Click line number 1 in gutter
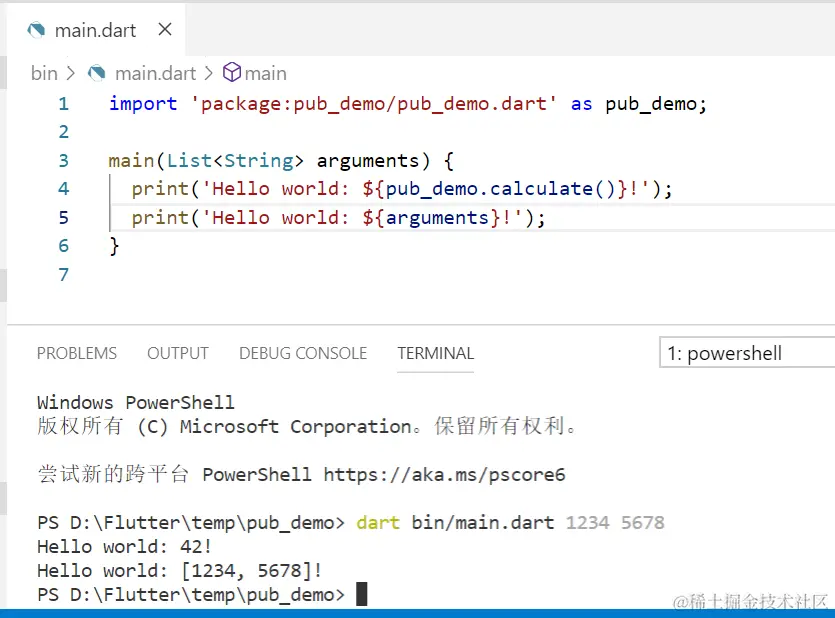The width and height of the screenshot is (835, 618). (x=64, y=103)
